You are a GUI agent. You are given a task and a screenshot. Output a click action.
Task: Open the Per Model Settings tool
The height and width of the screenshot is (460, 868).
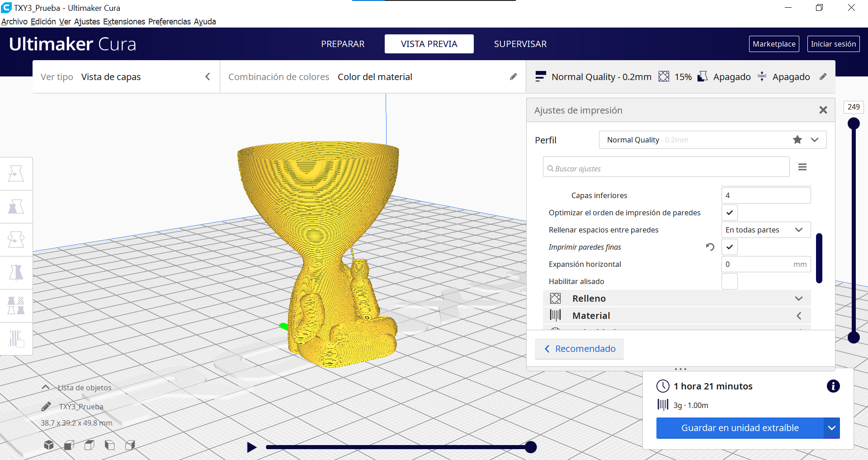16,306
